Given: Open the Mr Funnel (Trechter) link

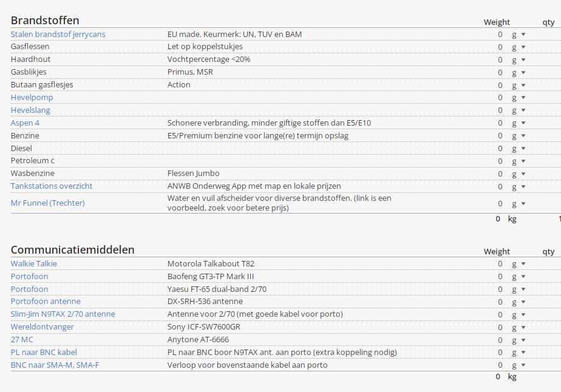Looking at the screenshot, I should [x=47, y=203].
